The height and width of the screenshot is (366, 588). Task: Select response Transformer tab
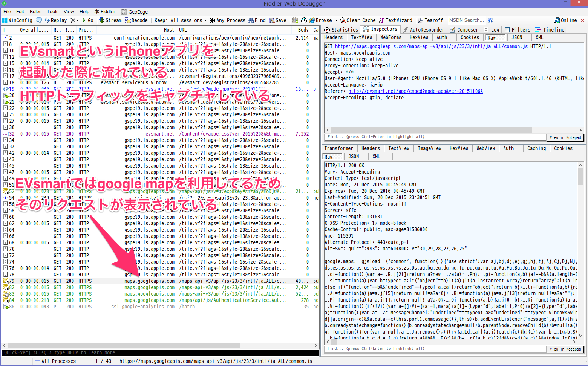pyautogui.click(x=339, y=148)
